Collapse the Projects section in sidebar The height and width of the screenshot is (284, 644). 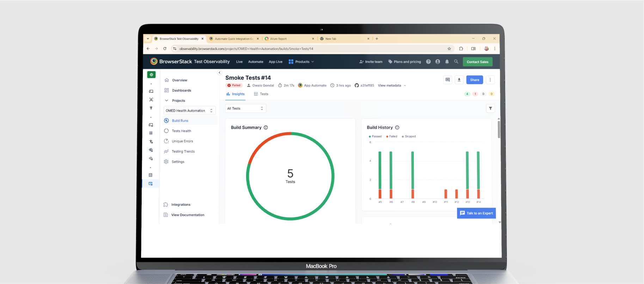pos(167,101)
